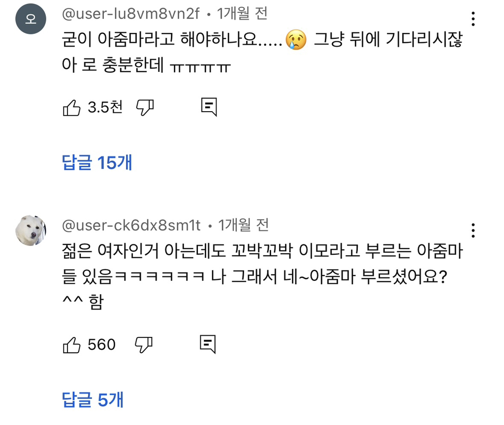
Task: Click '1개월 전' timestamp on second comment
Action: coord(244,225)
